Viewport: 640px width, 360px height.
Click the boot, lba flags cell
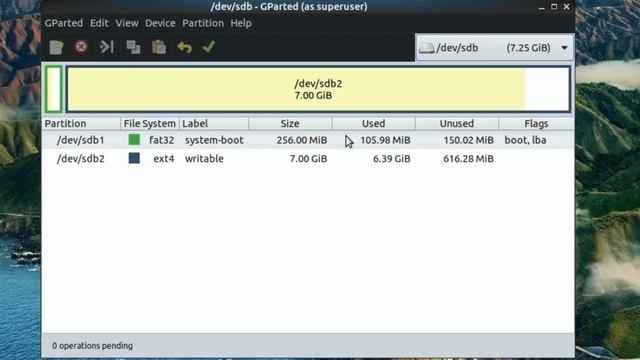click(525, 140)
